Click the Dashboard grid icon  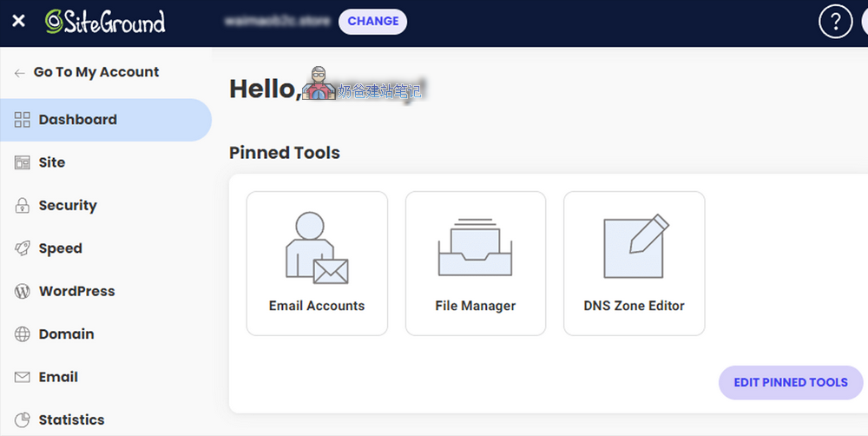pyautogui.click(x=23, y=120)
